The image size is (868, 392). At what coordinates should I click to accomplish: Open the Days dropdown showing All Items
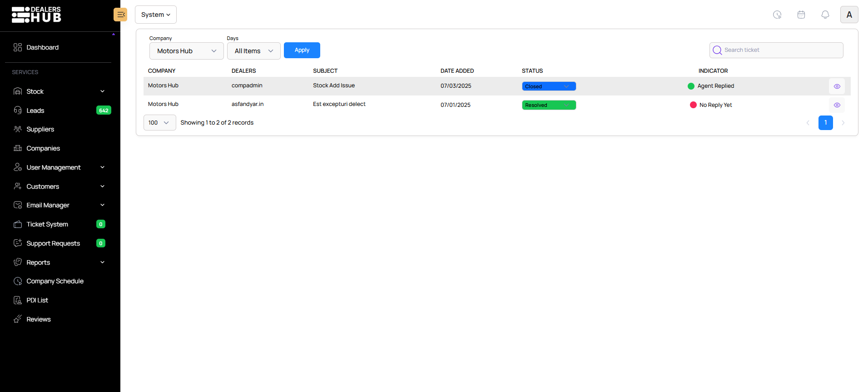tap(253, 51)
